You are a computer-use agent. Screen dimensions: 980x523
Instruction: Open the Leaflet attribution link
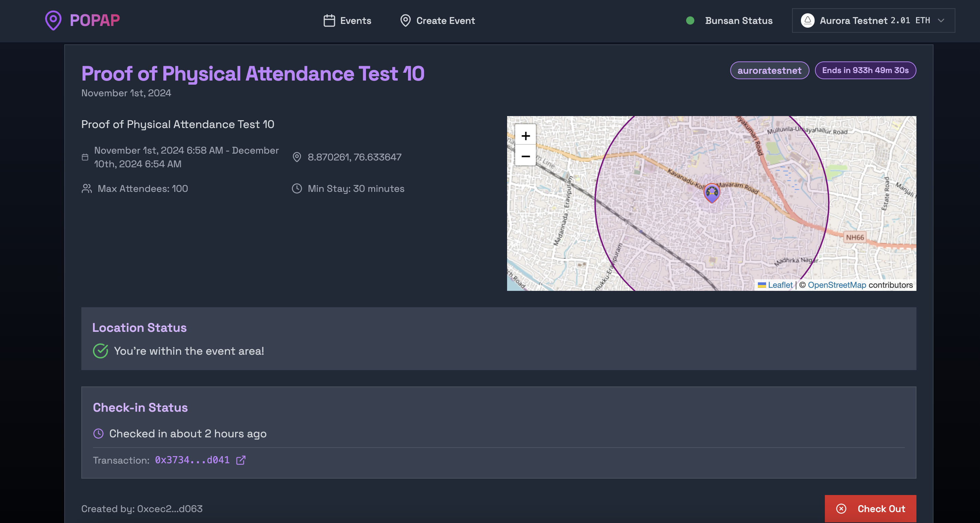tap(779, 285)
